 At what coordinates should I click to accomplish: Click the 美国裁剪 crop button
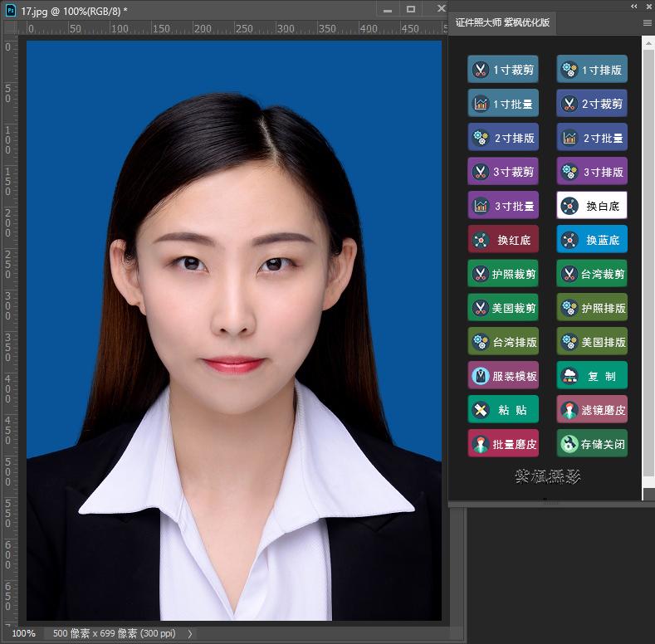pos(503,307)
